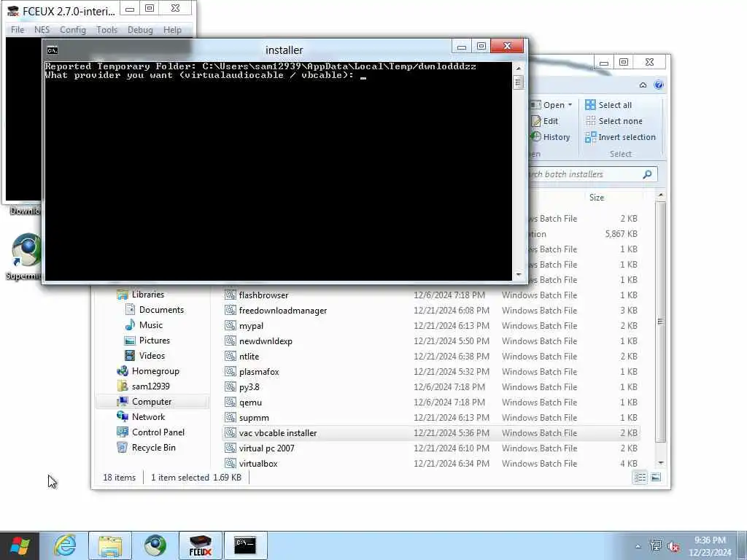
Task: Open the Tools menu in FCEUX
Action: pos(107,29)
